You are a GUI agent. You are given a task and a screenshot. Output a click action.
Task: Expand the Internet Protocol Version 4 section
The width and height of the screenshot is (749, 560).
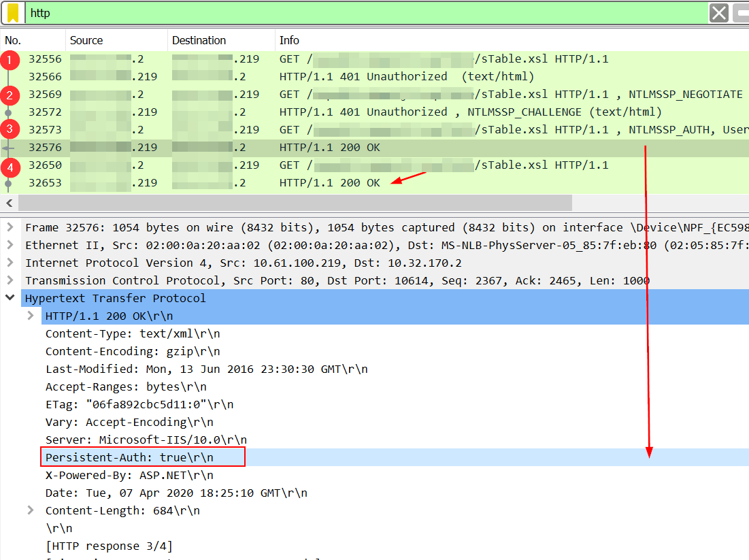10,263
